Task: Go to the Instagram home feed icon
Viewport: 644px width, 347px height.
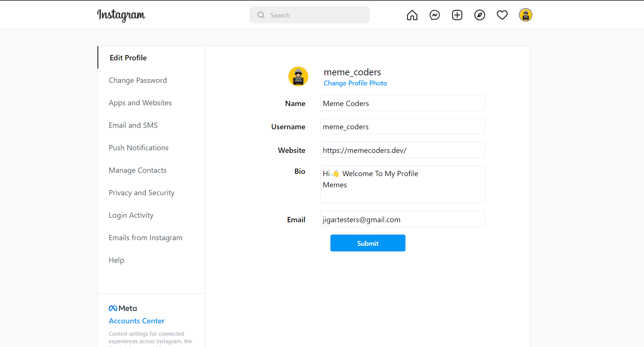Action: pyautogui.click(x=412, y=15)
